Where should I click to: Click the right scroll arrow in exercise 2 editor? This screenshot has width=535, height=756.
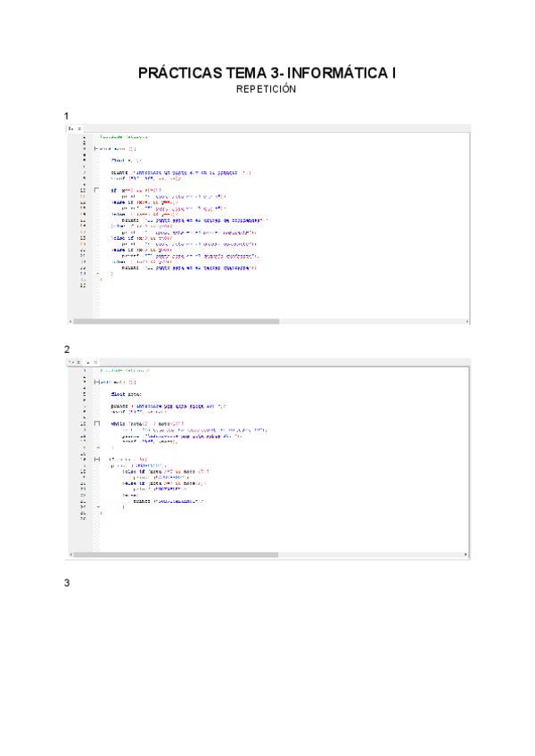point(465,555)
